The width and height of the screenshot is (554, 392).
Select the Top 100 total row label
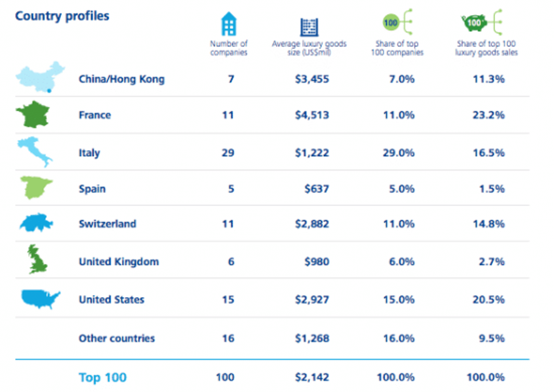coord(103,377)
